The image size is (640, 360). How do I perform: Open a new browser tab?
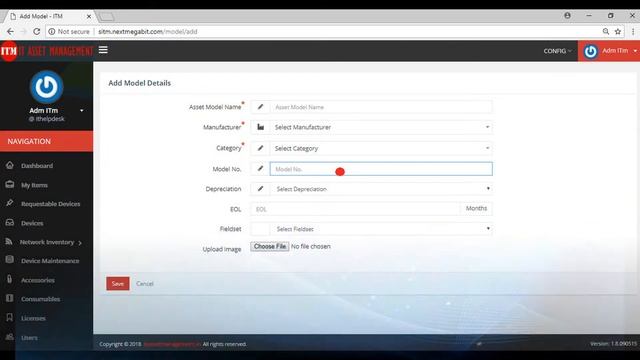coord(107,16)
